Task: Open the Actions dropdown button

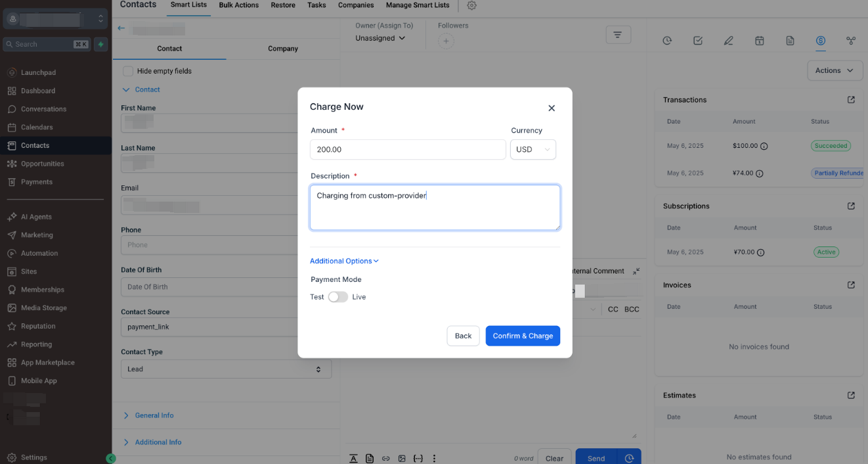Action: coord(835,70)
